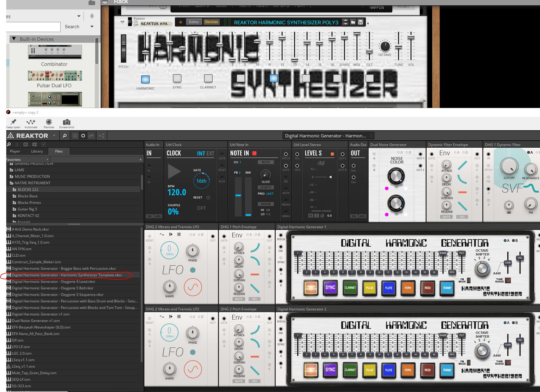Image resolution: width=540 pixels, height=392 pixels.
Task: Click play icon on DHG 2 Vibrato LFO top
Action: click(x=171, y=234)
